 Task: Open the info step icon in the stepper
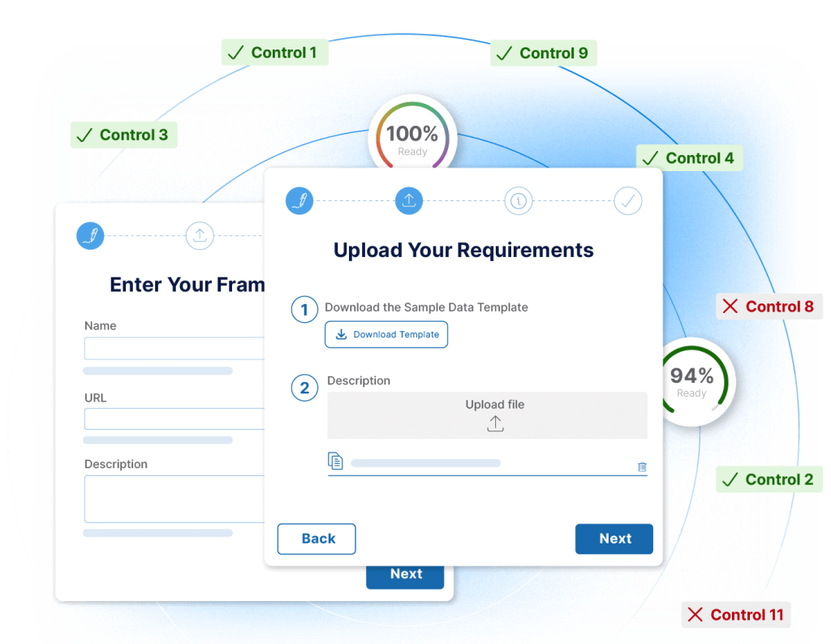coord(519,200)
